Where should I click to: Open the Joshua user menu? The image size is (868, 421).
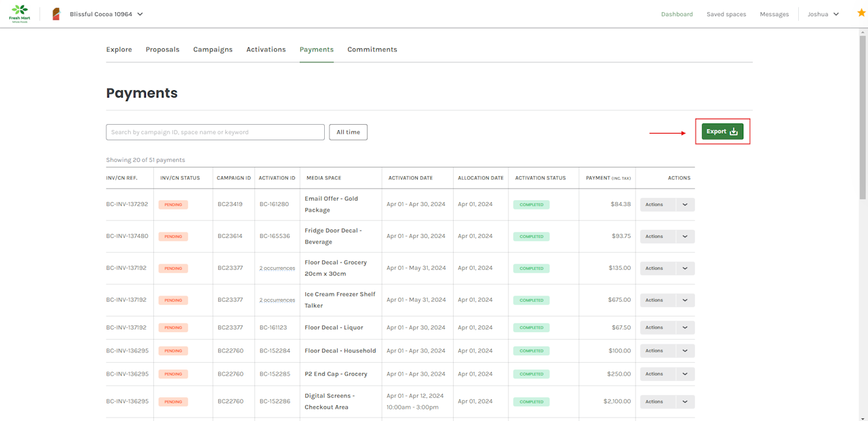(823, 14)
